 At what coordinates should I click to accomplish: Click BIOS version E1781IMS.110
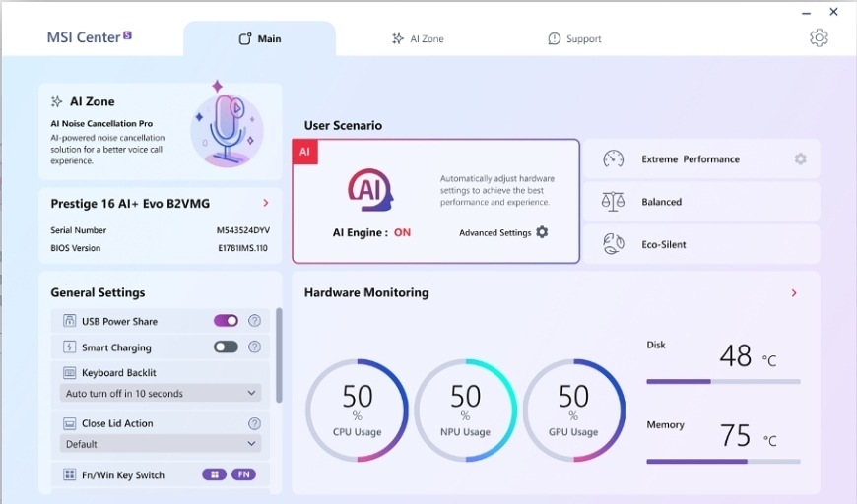click(x=242, y=248)
